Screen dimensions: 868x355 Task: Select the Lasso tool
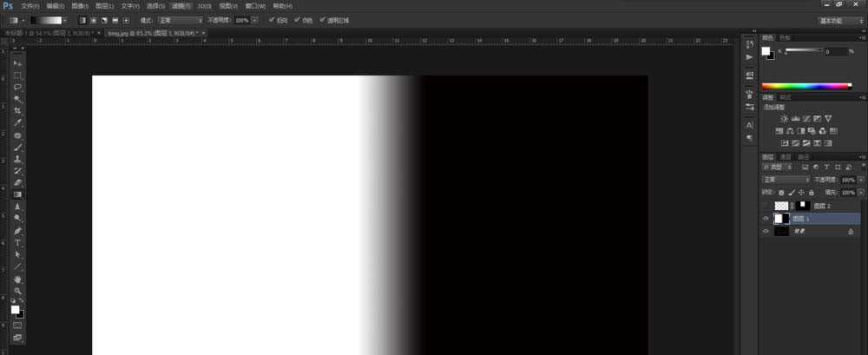click(17, 88)
